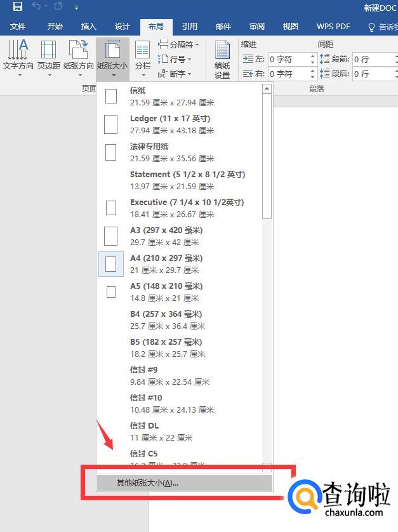
Task: Switch to the 开始 tab
Action: tap(55, 27)
